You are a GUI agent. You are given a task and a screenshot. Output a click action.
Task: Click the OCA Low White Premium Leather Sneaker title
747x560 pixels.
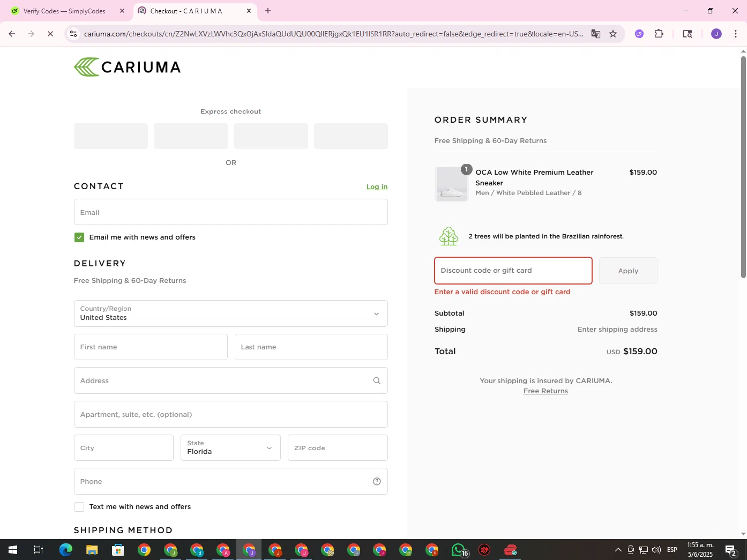click(534, 177)
